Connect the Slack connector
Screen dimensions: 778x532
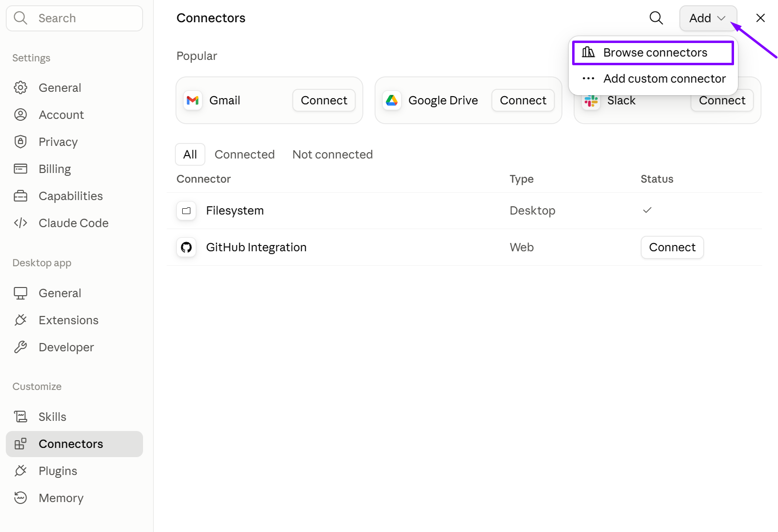[722, 101]
